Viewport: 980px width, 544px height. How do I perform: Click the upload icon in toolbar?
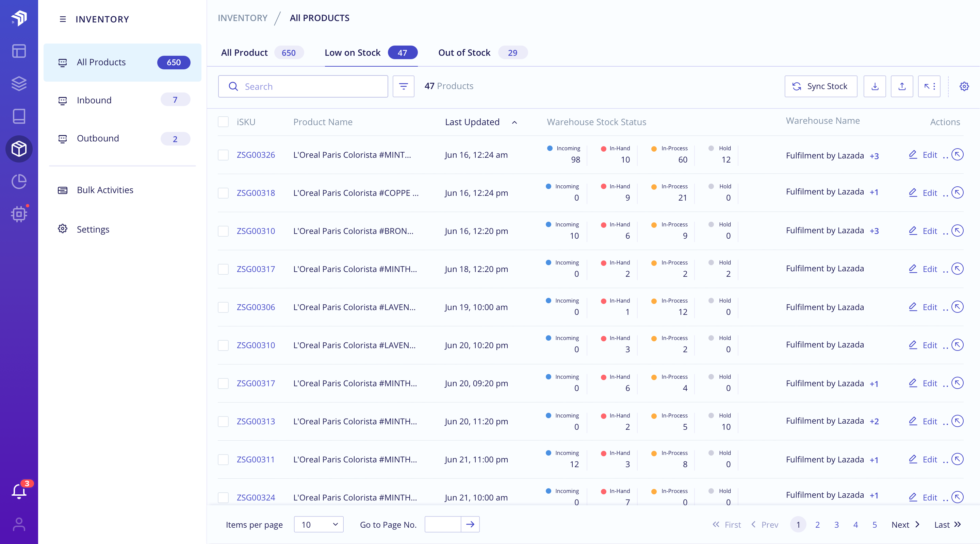[902, 86]
